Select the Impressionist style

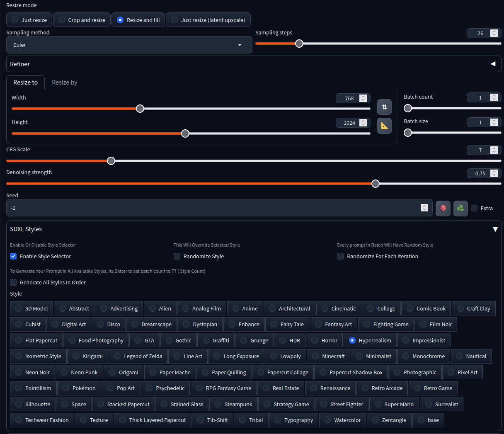tap(424, 340)
